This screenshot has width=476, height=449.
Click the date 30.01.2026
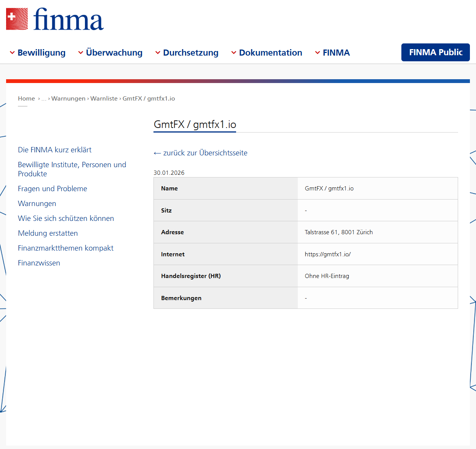[169, 173]
